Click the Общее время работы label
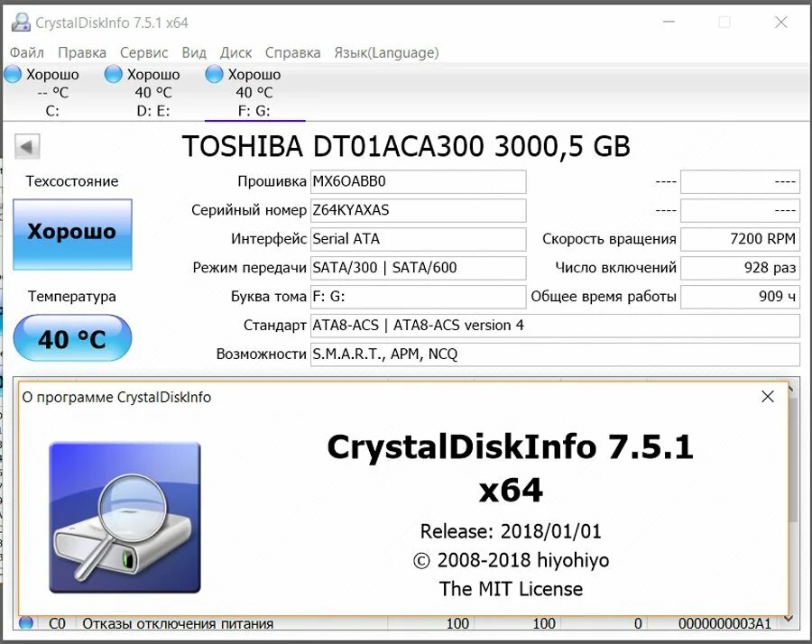The width and height of the screenshot is (812, 644). coord(604,297)
